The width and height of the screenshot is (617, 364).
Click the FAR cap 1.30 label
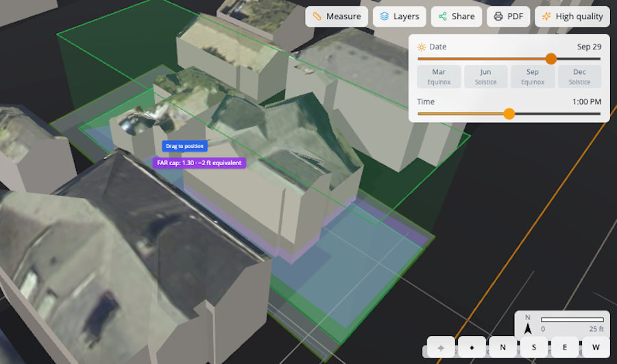(199, 163)
